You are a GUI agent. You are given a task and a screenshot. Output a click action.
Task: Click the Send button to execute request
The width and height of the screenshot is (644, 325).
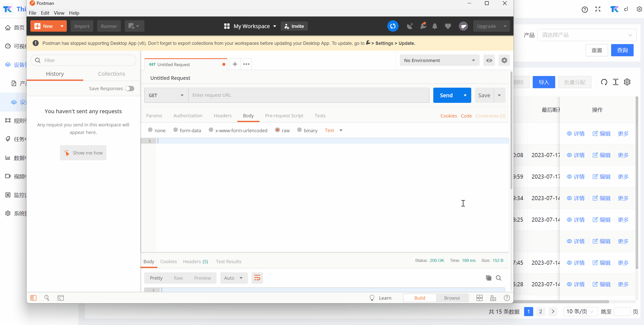(x=446, y=95)
